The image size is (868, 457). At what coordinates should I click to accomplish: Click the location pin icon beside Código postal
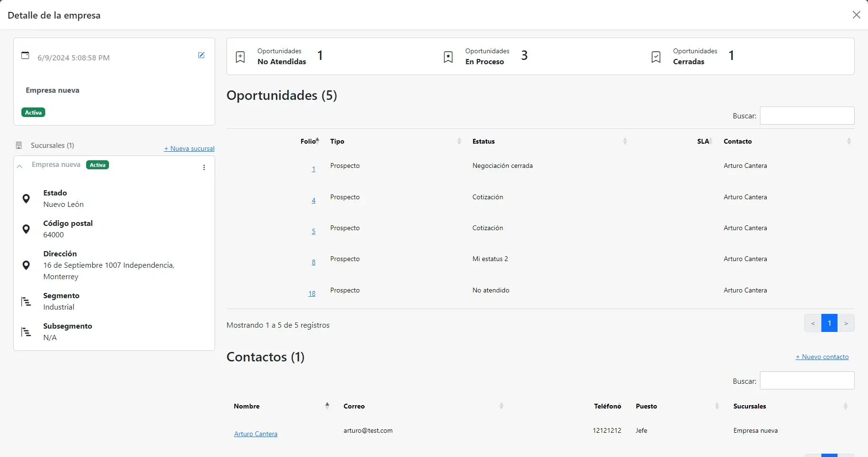coord(26,229)
